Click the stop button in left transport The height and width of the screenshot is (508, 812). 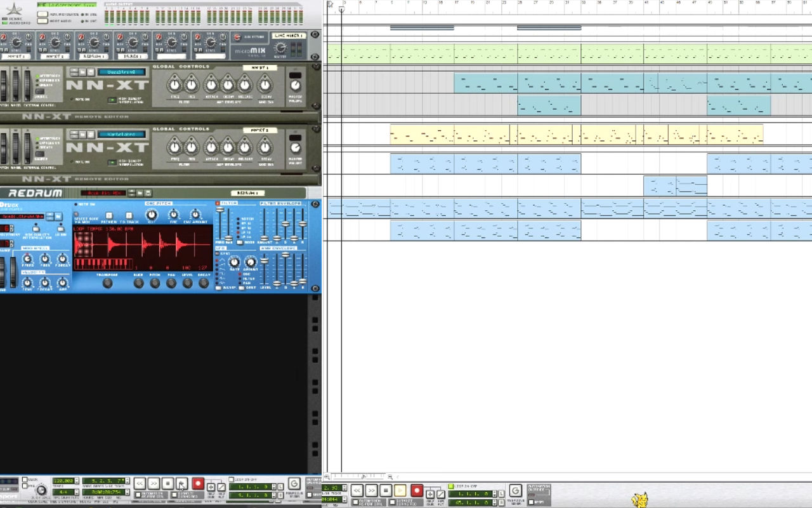[167, 484]
